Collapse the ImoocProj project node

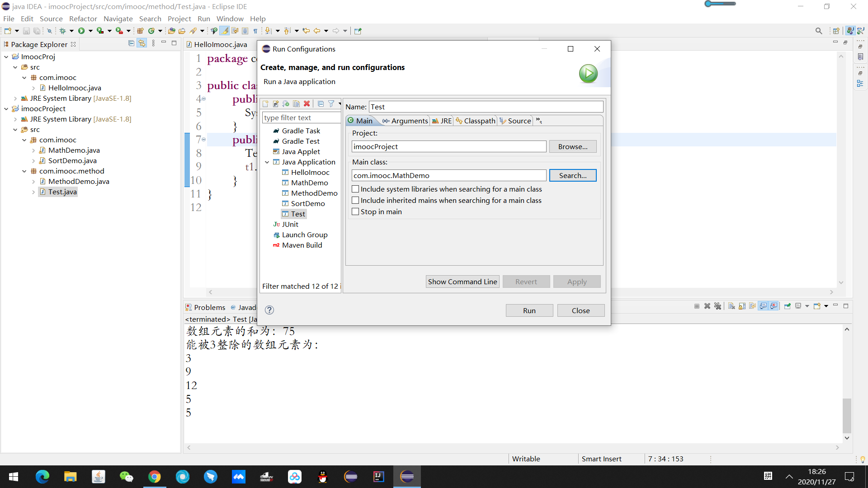pos(6,57)
